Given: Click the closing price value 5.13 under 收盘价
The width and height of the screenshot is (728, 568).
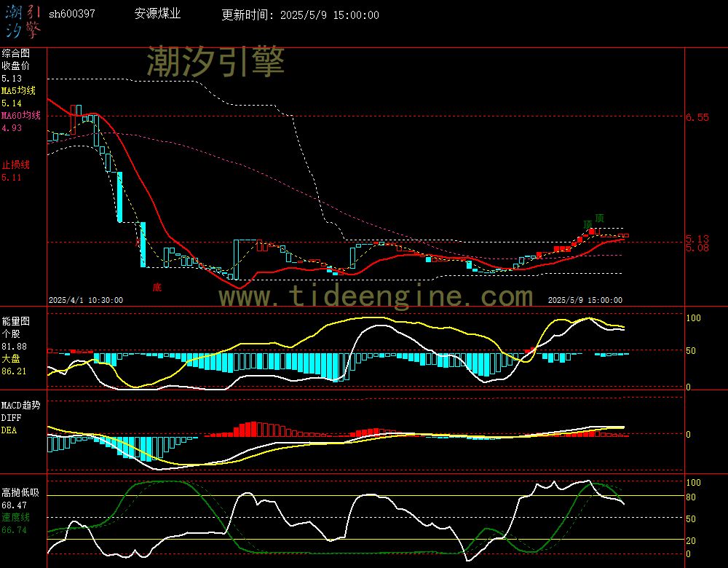Looking at the screenshot, I should point(12,79).
